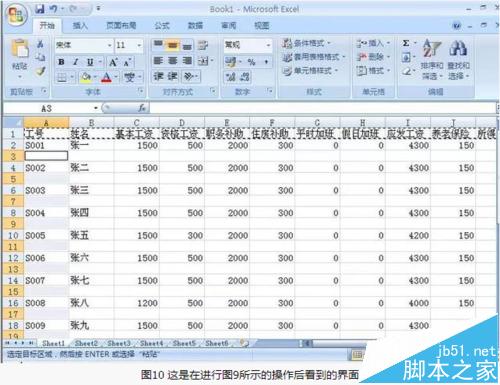Click the Office round button
The width and height of the screenshot is (500, 385).
pyautogui.click(x=16, y=15)
